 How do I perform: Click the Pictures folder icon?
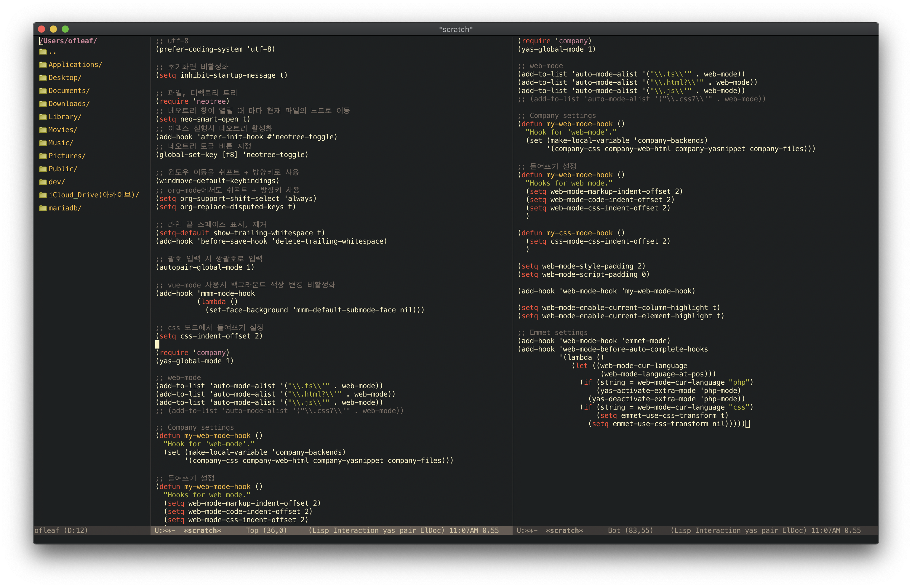coord(43,156)
